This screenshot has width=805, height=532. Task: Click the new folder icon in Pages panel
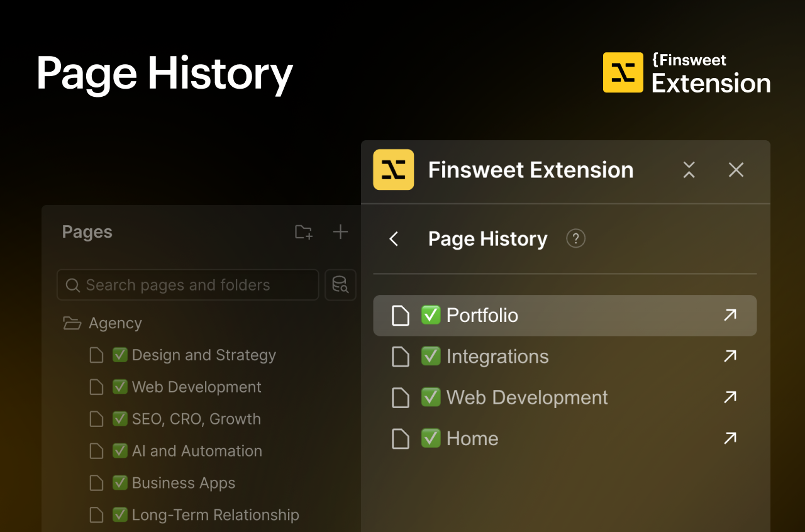[x=303, y=231]
